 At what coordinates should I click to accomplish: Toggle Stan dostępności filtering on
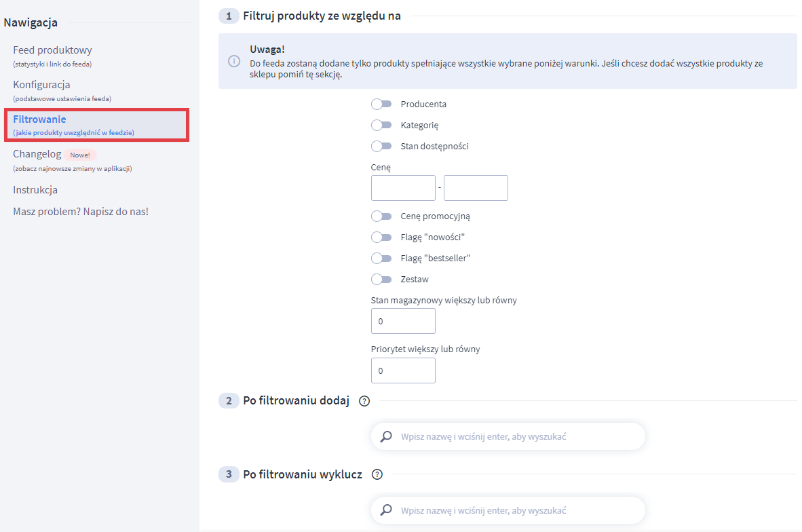click(x=382, y=146)
